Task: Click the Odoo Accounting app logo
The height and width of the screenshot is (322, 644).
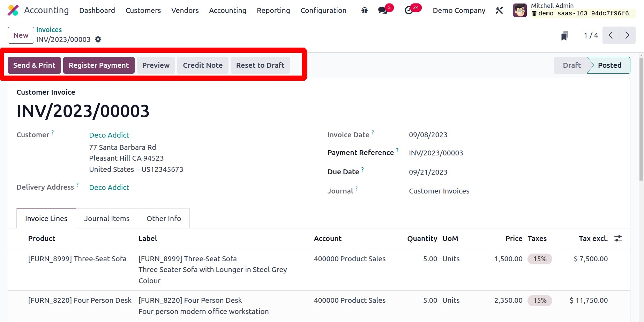Action: (13, 10)
